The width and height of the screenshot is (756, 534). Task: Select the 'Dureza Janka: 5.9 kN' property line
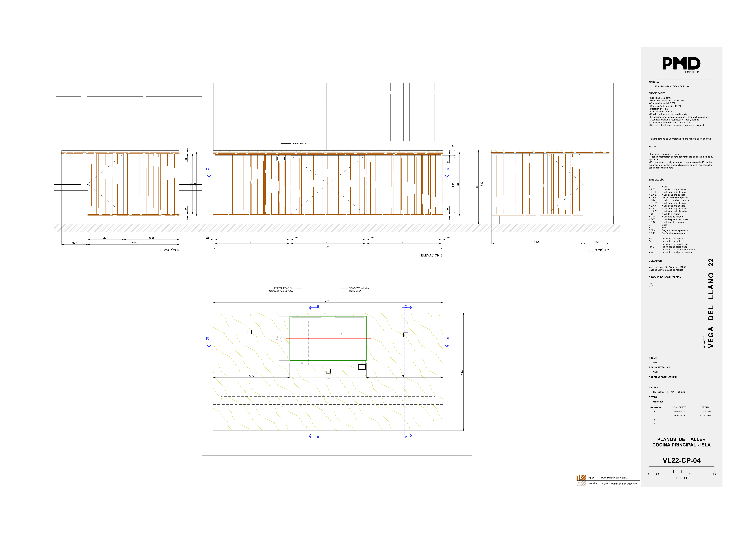click(661, 112)
